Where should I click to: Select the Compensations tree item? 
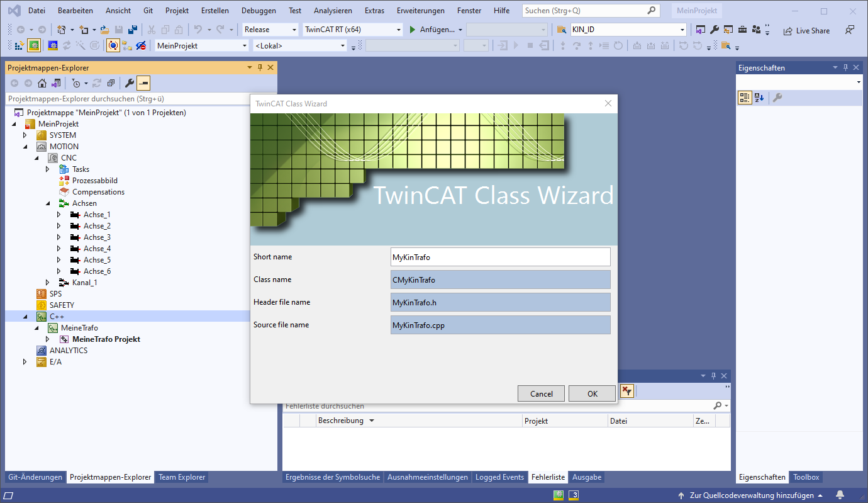click(x=98, y=192)
